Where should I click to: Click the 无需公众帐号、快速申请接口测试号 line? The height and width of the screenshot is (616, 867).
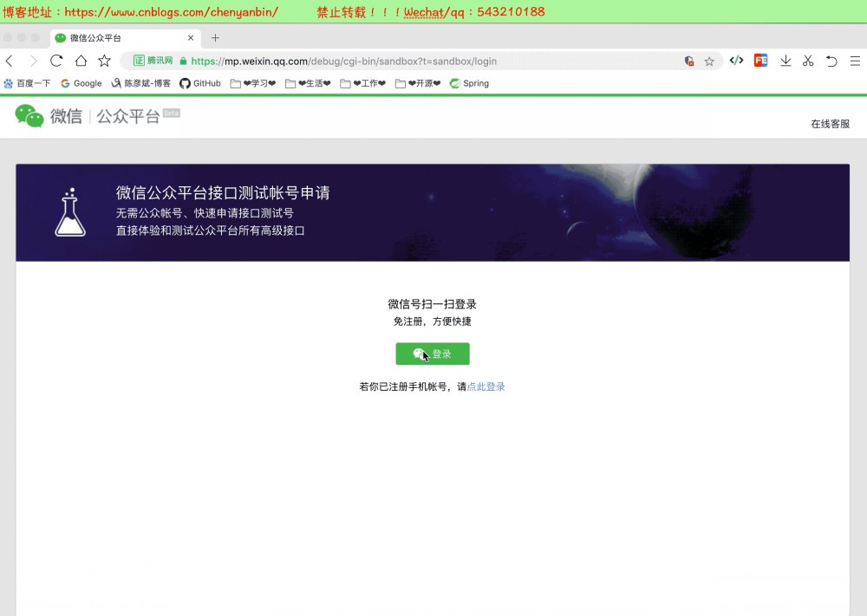click(x=205, y=213)
